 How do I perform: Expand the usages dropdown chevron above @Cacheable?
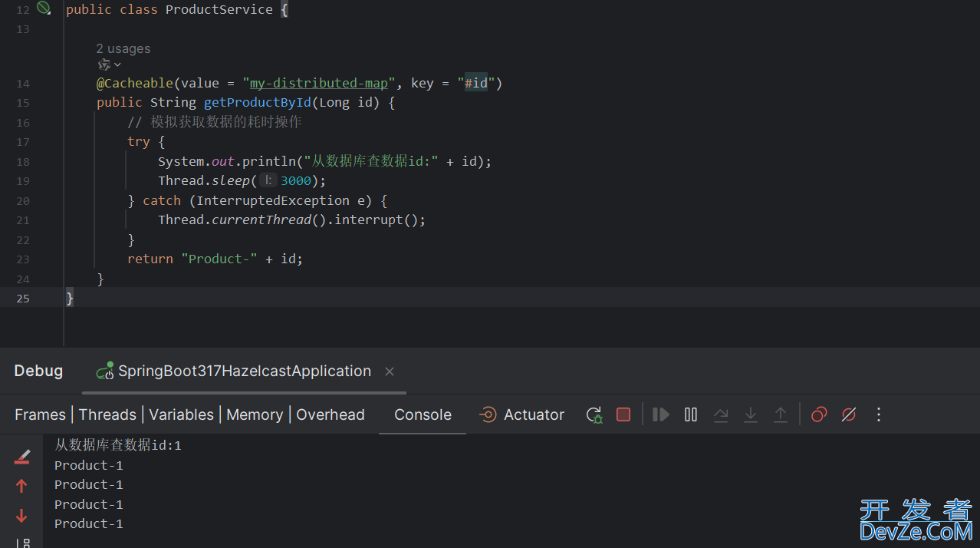click(117, 65)
